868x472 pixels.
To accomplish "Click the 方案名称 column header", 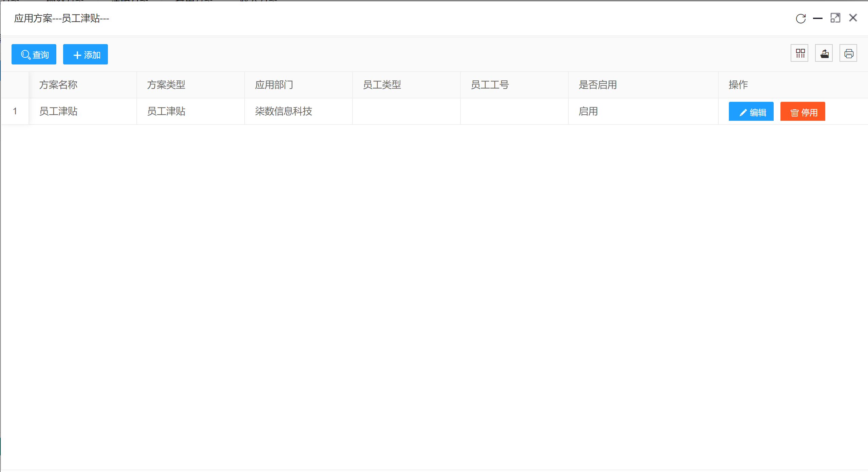I will (58, 85).
